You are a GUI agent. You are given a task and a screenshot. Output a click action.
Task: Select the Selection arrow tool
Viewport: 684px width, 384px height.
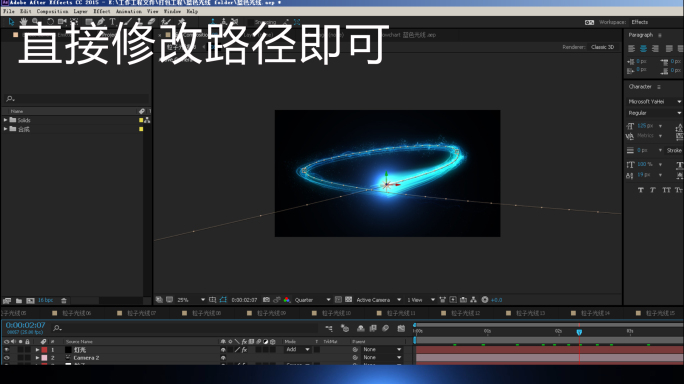(11, 21)
